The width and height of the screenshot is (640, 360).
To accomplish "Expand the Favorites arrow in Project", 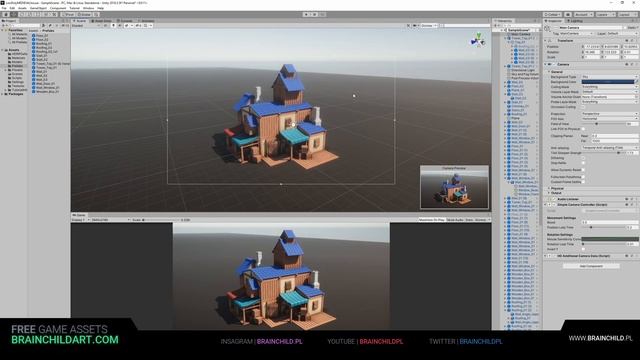I will pos(2,30).
